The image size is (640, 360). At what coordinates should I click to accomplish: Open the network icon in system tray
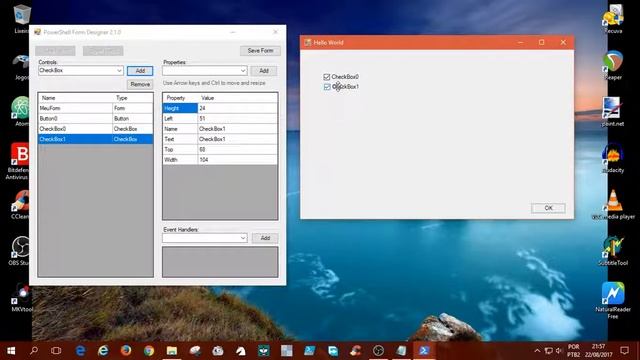pyautogui.click(x=549, y=351)
